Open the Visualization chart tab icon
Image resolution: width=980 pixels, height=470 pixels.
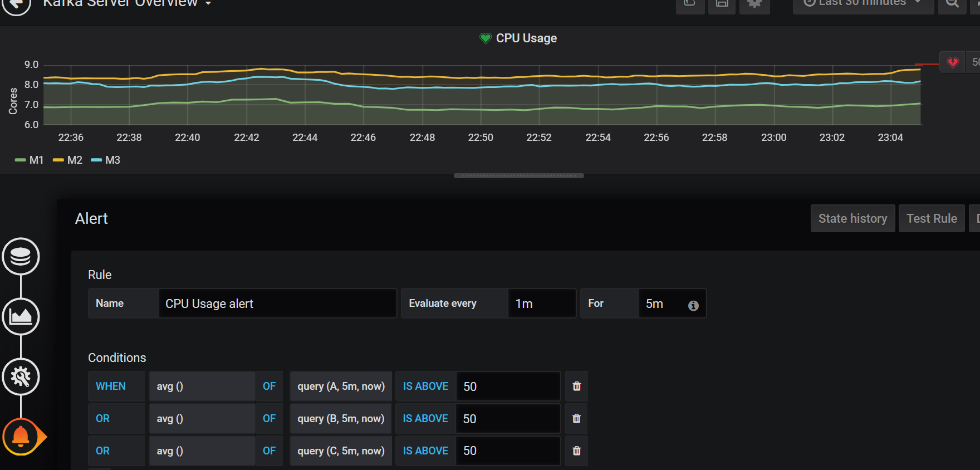[21, 317]
